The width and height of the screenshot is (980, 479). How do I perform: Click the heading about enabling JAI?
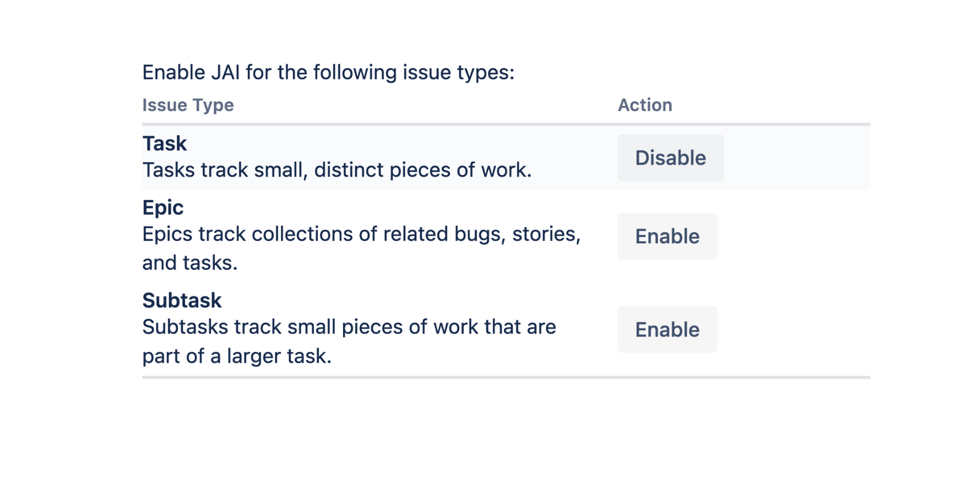[328, 71]
